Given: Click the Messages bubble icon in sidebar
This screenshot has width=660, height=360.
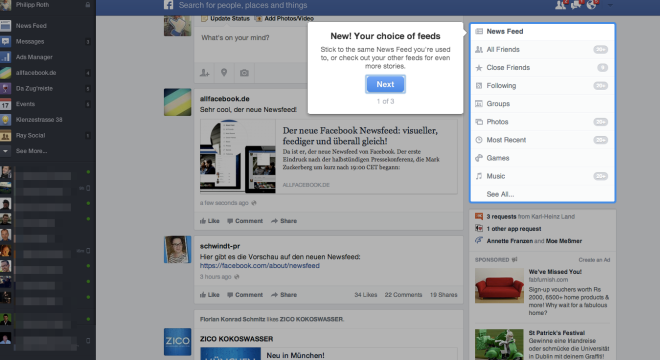Looking at the screenshot, I should click(x=5, y=41).
